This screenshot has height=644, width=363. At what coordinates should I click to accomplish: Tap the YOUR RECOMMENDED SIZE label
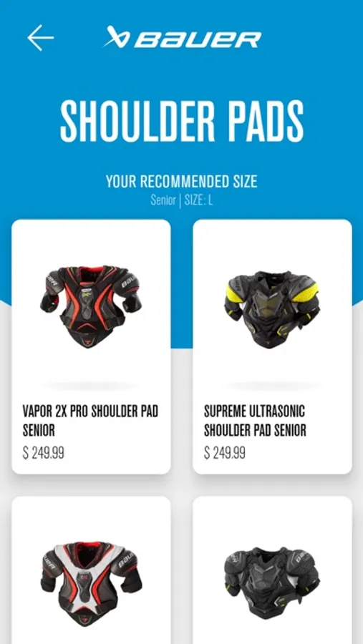181,181
